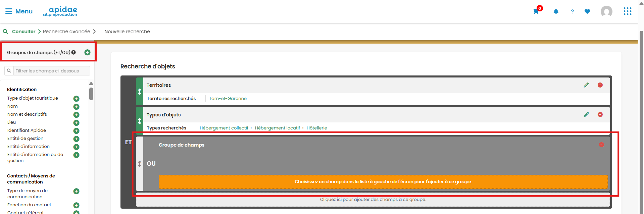The image size is (644, 214).
Task: Select Tarn-et-Garonne territory value
Action: [x=228, y=99]
